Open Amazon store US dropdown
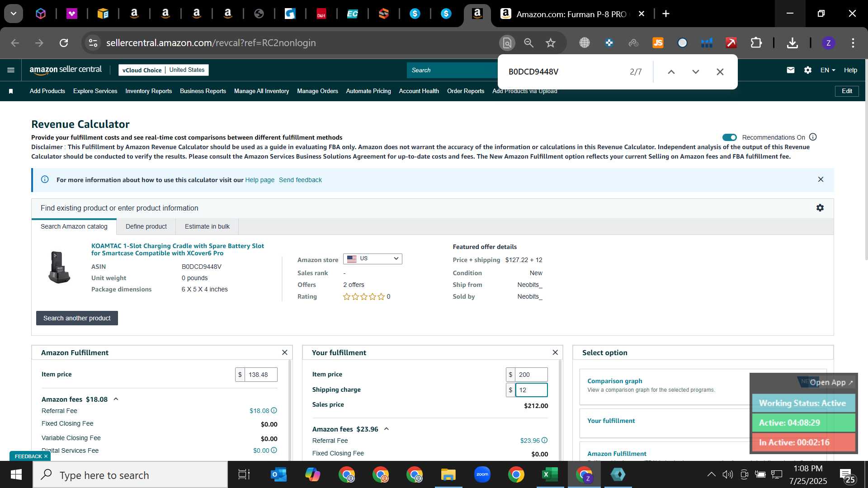 373,259
